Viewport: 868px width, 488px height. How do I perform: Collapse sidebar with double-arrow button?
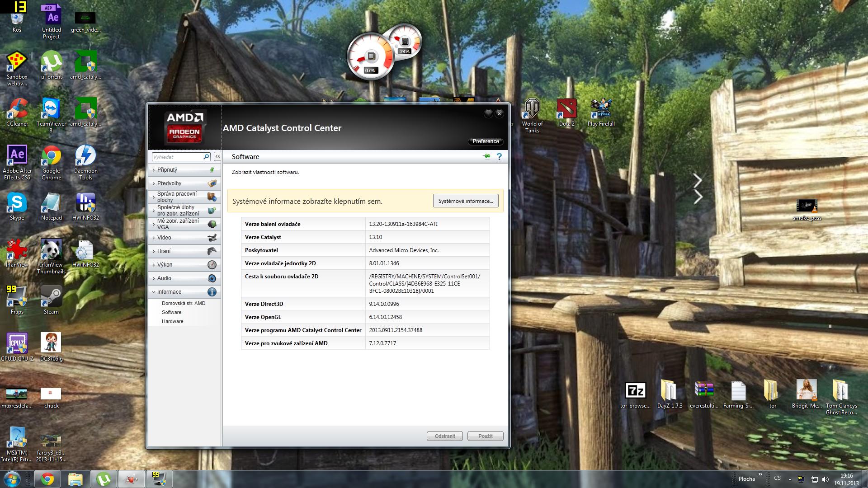[217, 156]
